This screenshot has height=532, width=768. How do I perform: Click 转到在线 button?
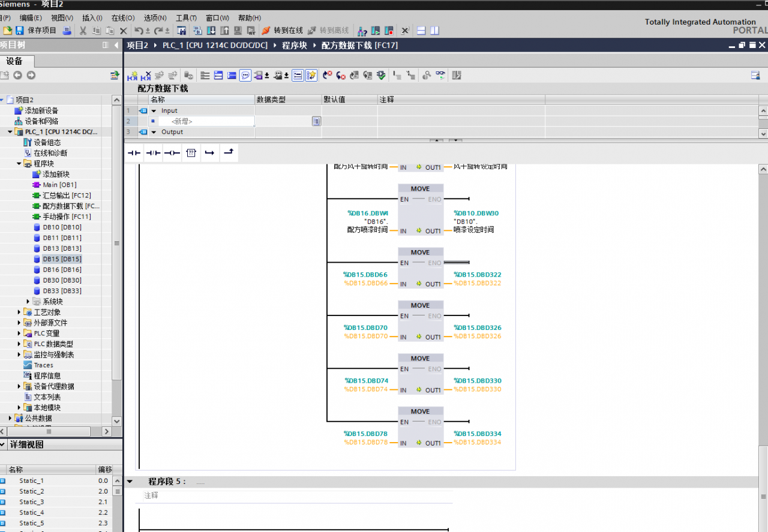coord(283,31)
